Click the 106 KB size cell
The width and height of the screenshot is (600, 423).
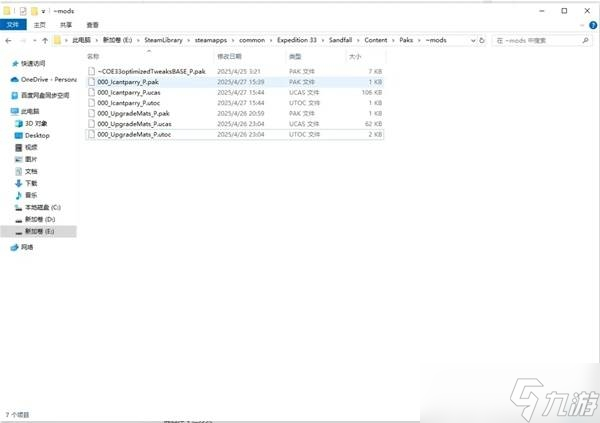372,93
